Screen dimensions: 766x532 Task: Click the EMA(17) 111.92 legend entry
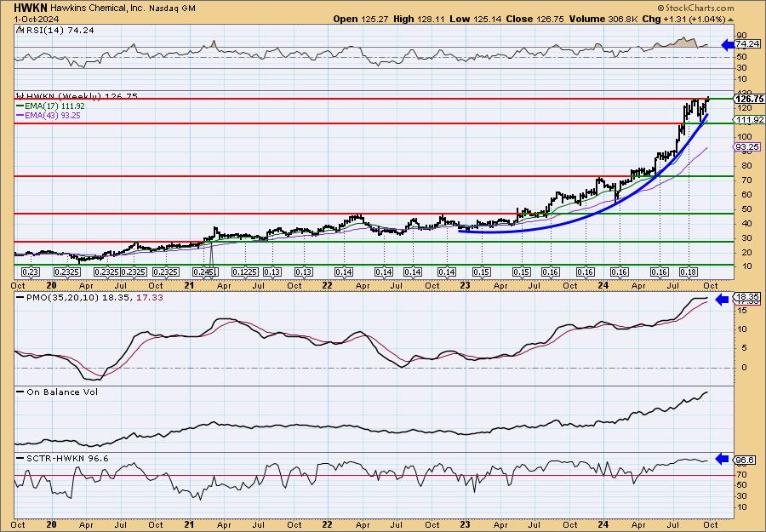click(50, 106)
